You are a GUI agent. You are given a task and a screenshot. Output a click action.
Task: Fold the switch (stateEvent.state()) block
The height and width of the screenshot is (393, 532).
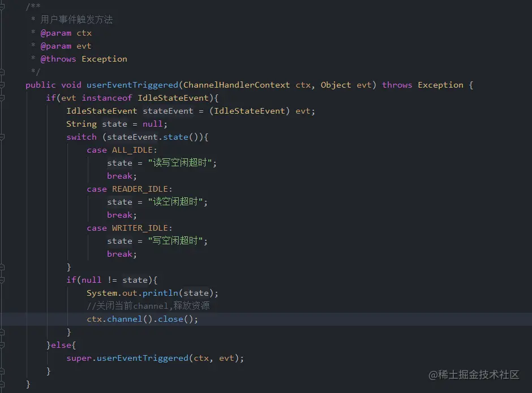click(2, 137)
